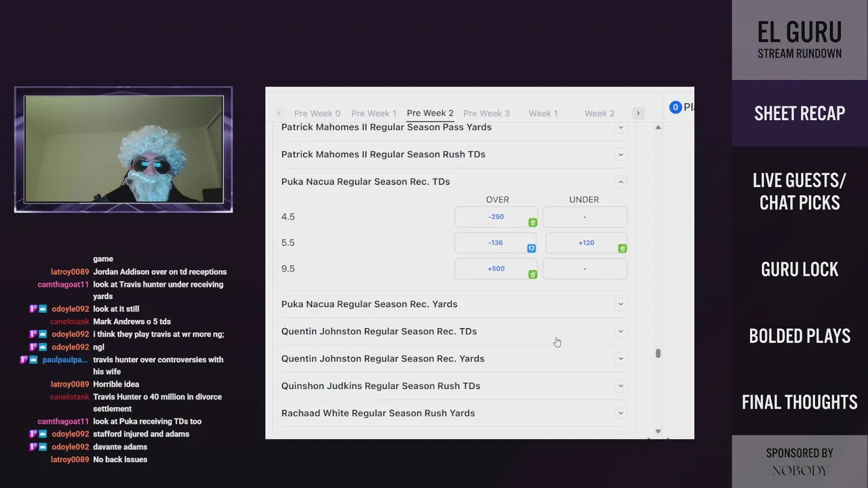868x488 pixels.
Task: Expand Patrick Mahomes II Pass Yards chevron
Action: (620, 127)
